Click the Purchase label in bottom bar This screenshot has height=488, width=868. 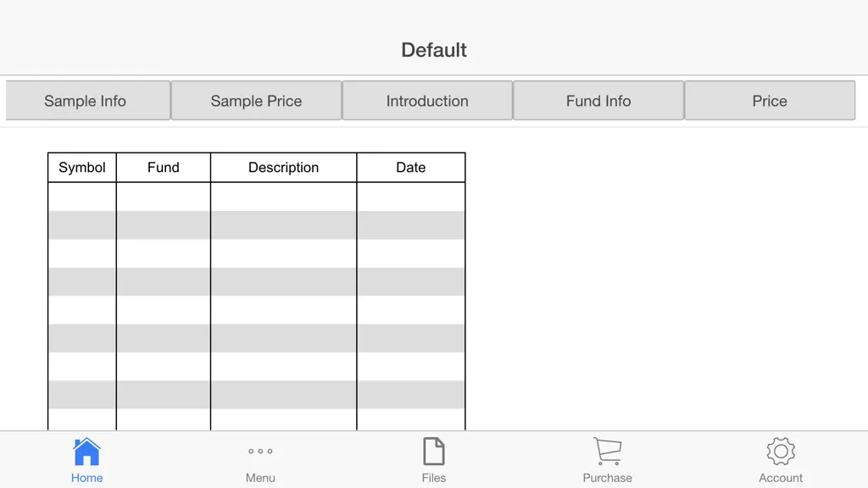(607, 478)
